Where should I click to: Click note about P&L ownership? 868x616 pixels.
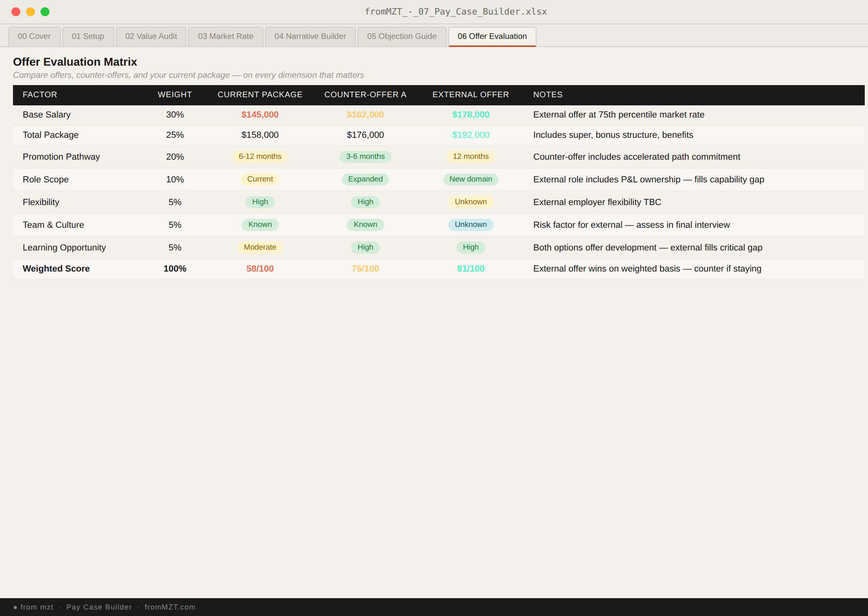click(649, 180)
